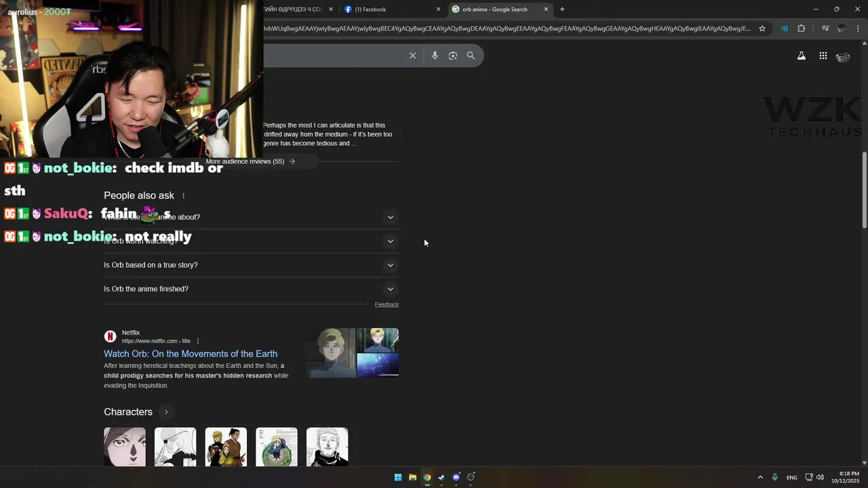Image resolution: width=868 pixels, height=488 pixels.
Task: Open File Explorer from the taskbar
Action: click(x=412, y=477)
